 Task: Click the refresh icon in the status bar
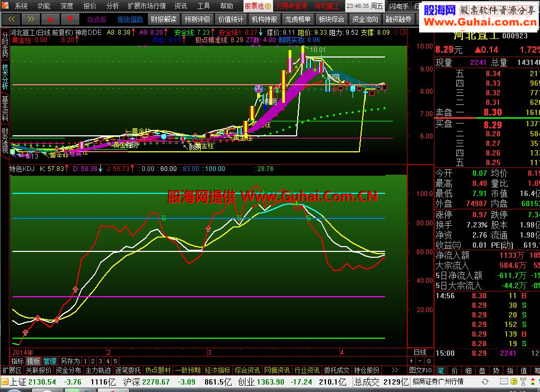pos(485,382)
